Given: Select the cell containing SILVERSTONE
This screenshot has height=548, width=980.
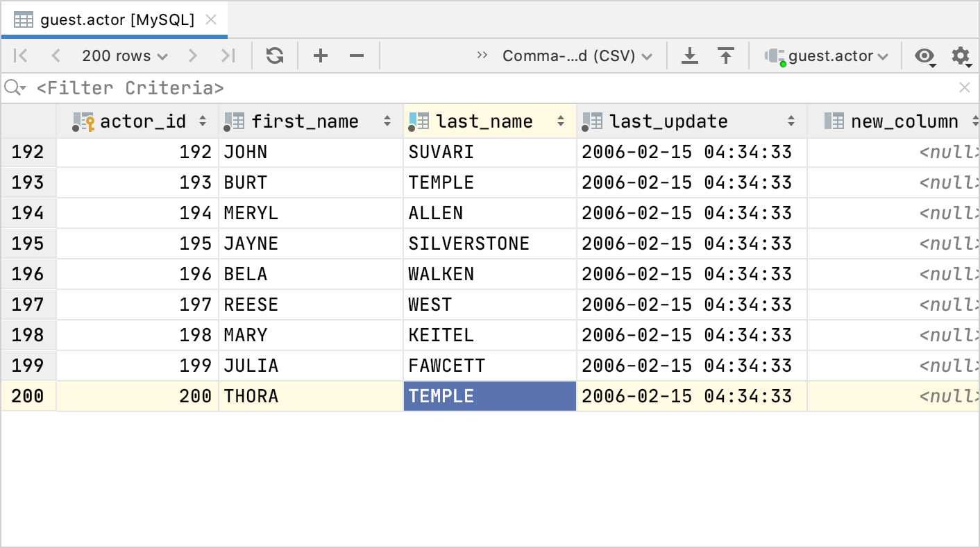Looking at the screenshot, I should (489, 243).
